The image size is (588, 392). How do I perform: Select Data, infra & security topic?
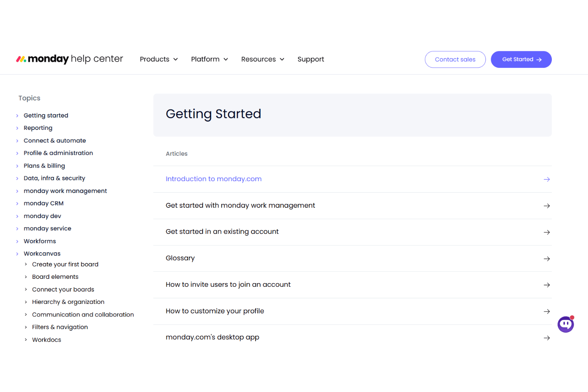(54, 178)
